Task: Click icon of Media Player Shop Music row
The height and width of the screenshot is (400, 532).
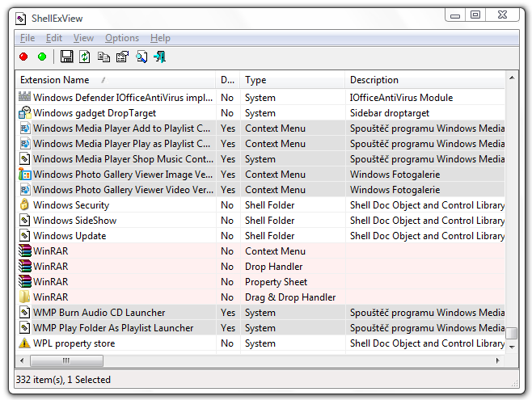Action: 24,158
